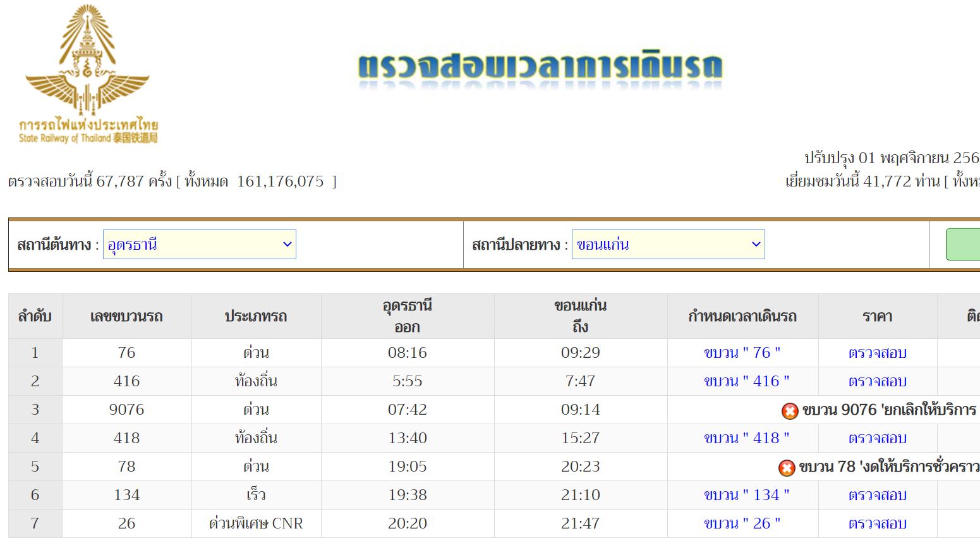Click train number 418 in the เลขขบวนรถ column
Screen dimensions: 980x538
(x=126, y=438)
